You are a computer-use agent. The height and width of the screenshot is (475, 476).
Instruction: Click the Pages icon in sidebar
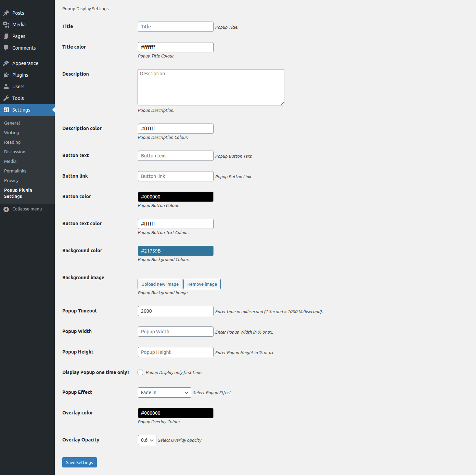(x=6, y=36)
